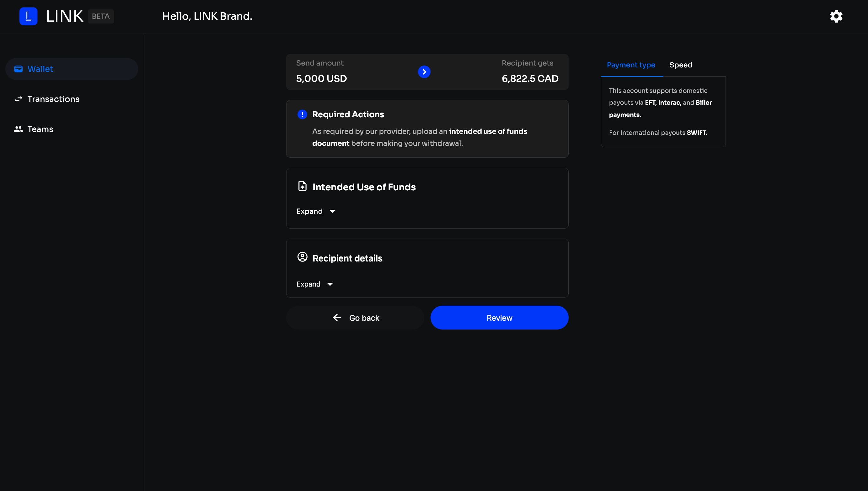This screenshot has height=491, width=868.
Task: Click the BETA badge
Action: point(100,17)
